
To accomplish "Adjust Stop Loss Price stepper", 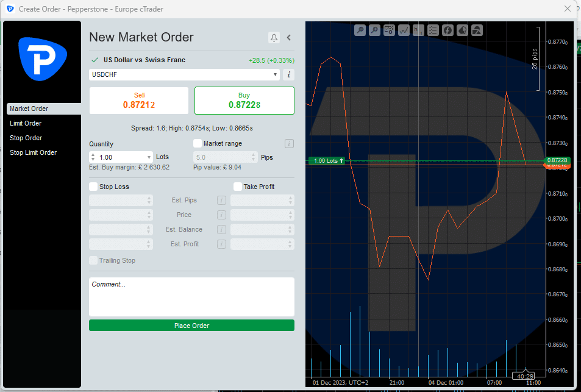I will [149, 215].
